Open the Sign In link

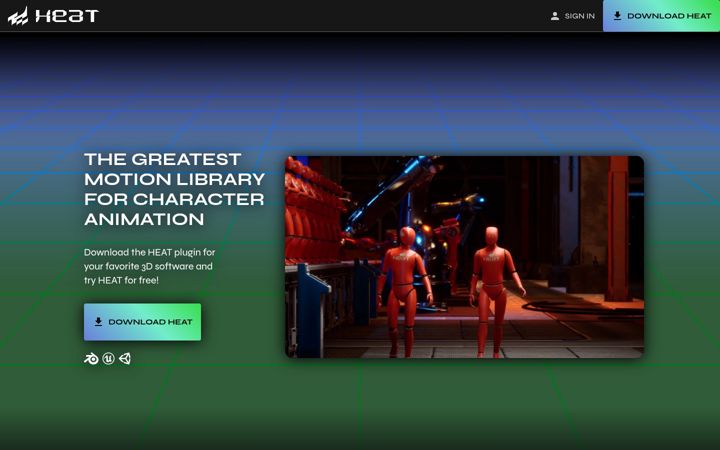573,16
